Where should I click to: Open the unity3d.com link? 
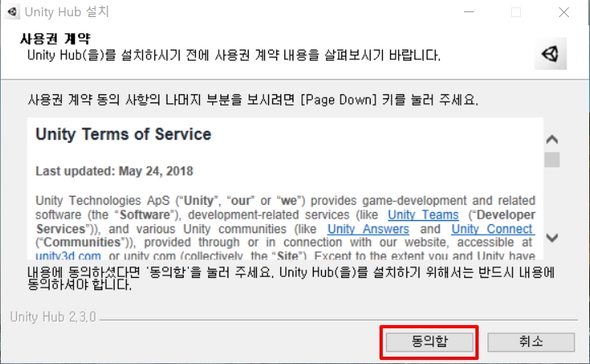(x=68, y=256)
